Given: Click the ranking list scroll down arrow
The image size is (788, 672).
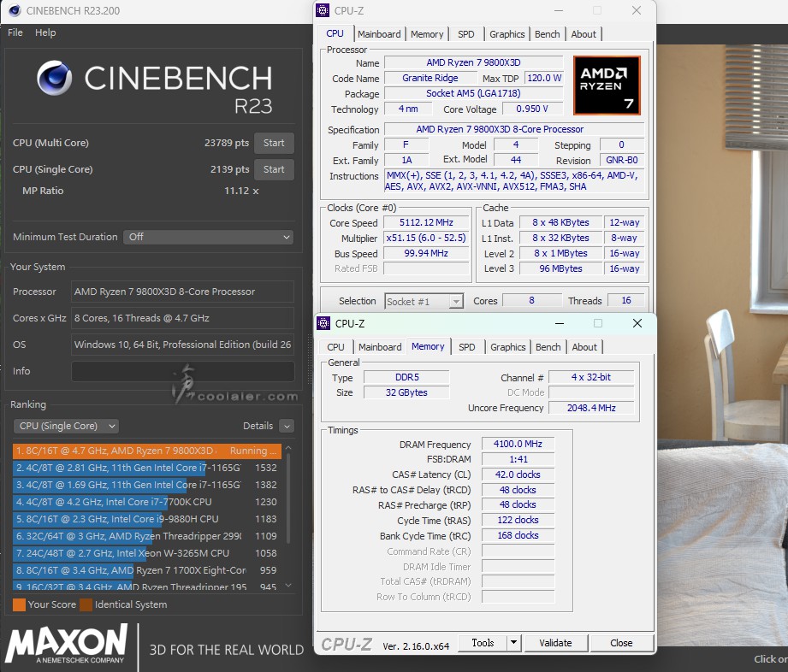Looking at the screenshot, I should tap(288, 585).
